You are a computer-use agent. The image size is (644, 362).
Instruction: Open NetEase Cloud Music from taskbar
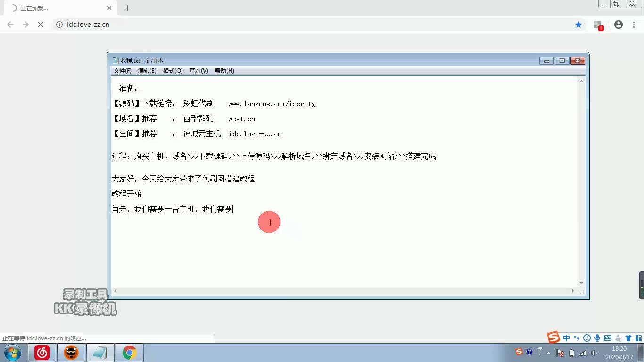click(42, 353)
